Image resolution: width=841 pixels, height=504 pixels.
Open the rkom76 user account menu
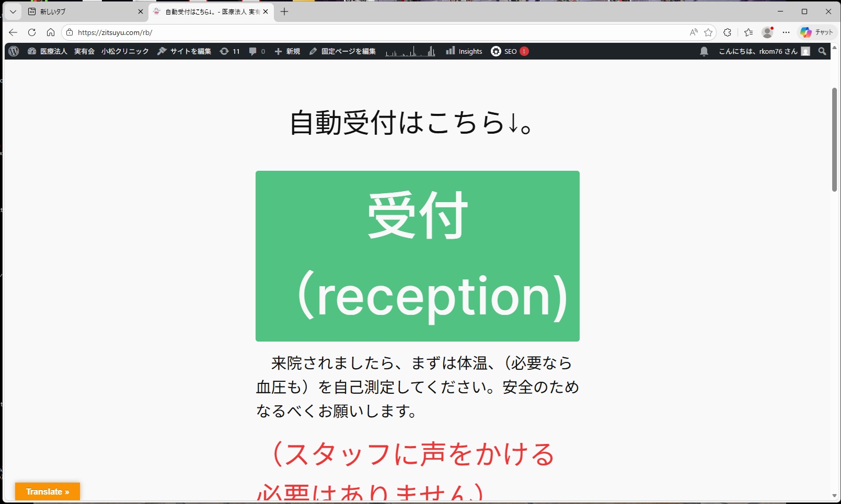click(x=764, y=51)
